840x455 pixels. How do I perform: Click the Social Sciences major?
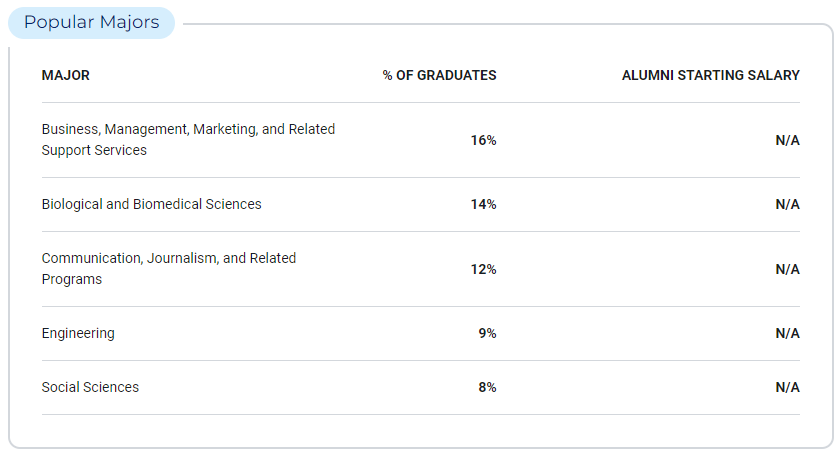point(90,387)
